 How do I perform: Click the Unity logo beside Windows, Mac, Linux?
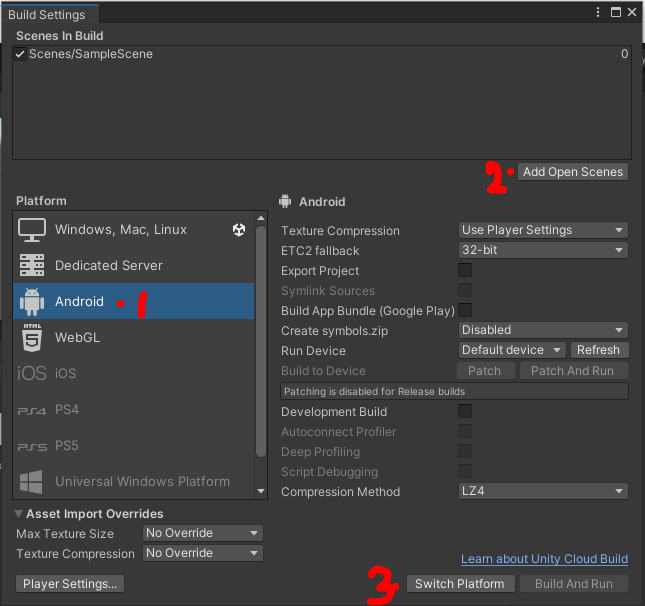coord(239,230)
